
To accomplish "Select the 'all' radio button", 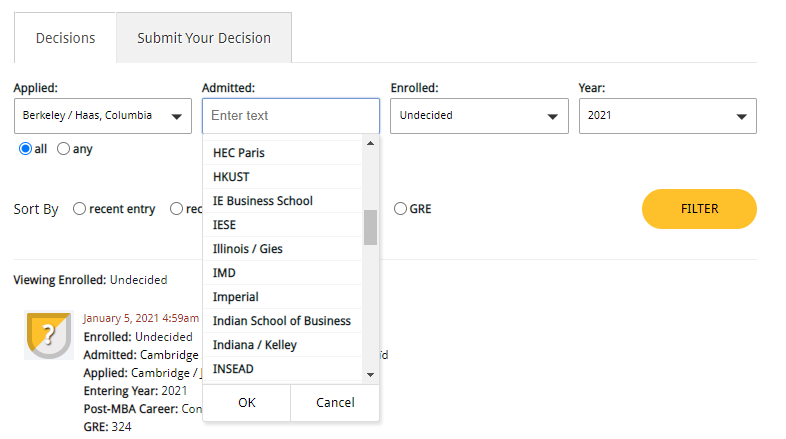I will pos(25,149).
